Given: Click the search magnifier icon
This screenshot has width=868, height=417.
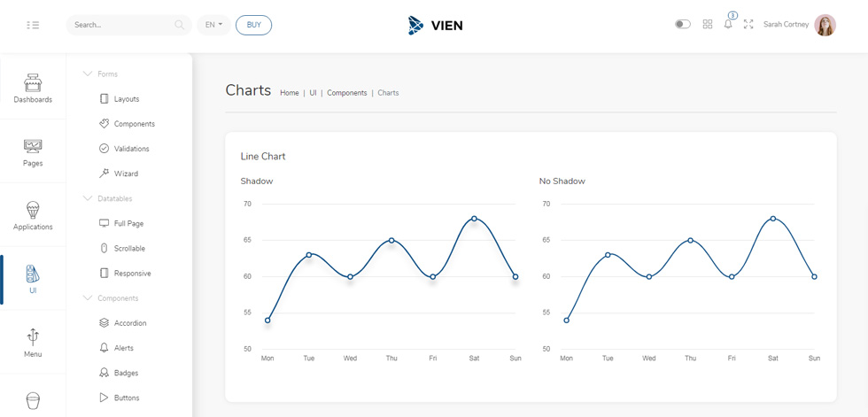Looking at the screenshot, I should tap(179, 25).
